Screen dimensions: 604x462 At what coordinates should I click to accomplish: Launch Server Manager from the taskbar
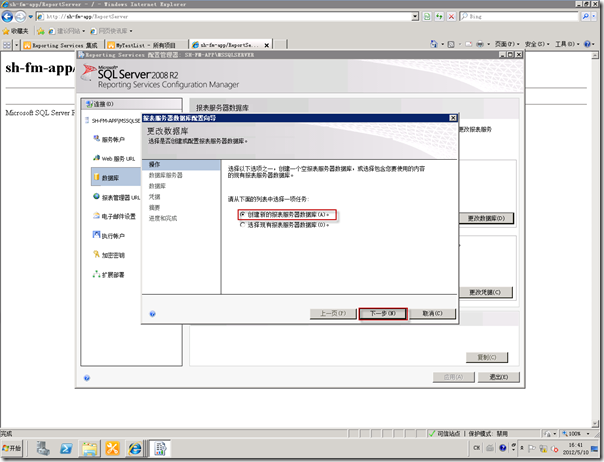click(43, 449)
